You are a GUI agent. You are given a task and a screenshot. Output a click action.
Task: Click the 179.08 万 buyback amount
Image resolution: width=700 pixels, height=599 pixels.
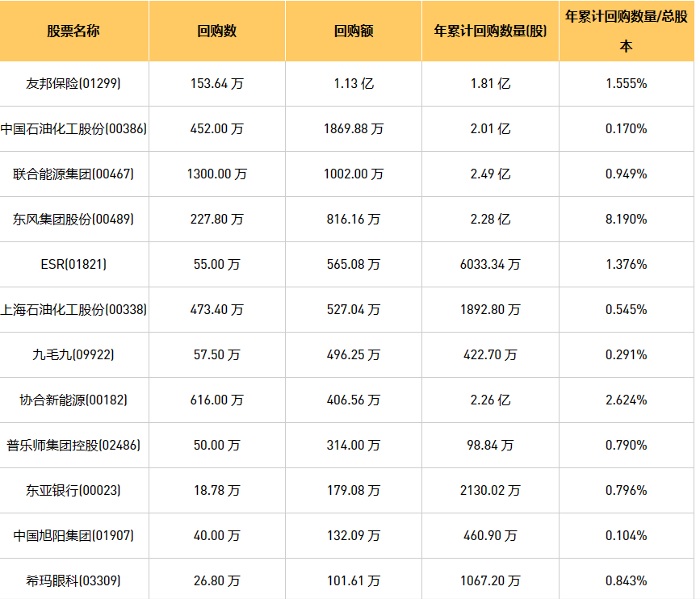[354, 490]
